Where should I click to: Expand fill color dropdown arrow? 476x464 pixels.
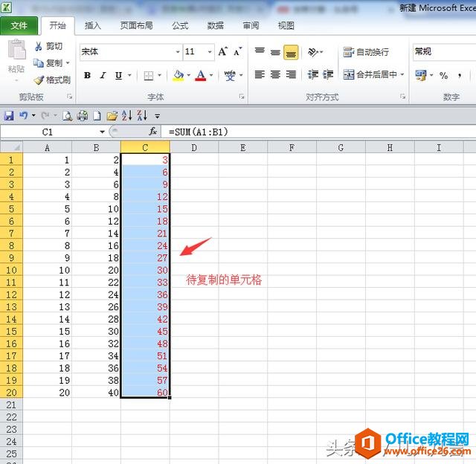188,75
